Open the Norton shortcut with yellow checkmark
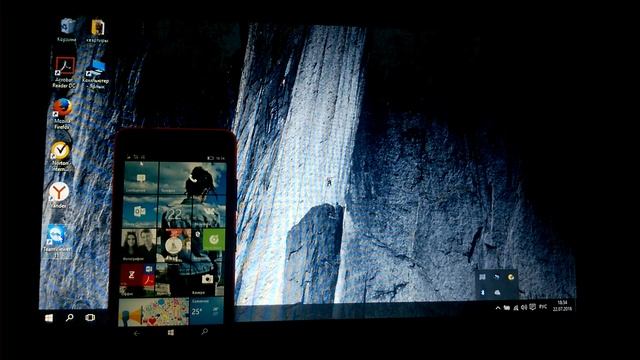The image size is (640, 360). coord(60,156)
